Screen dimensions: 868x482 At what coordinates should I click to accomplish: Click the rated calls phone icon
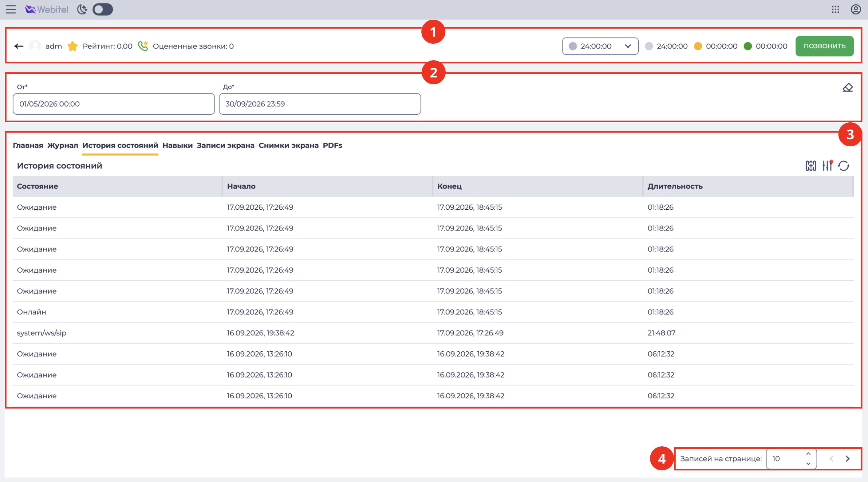(x=143, y=46)
